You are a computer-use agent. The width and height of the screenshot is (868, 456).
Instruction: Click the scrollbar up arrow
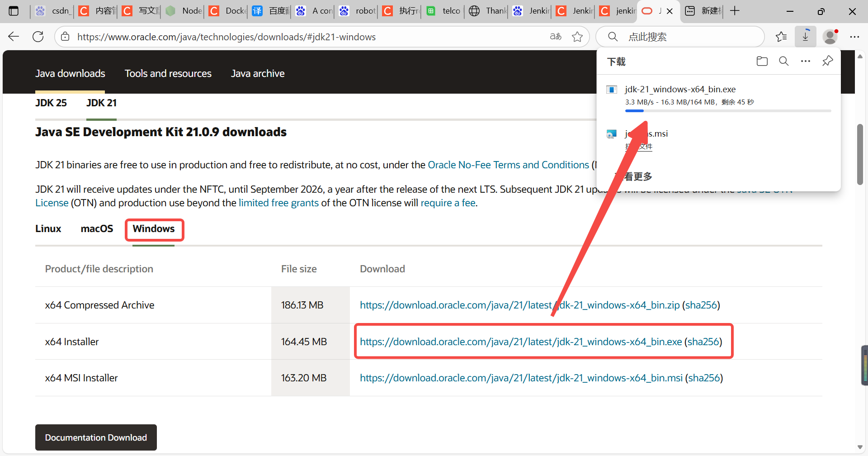tap(860, 57)
